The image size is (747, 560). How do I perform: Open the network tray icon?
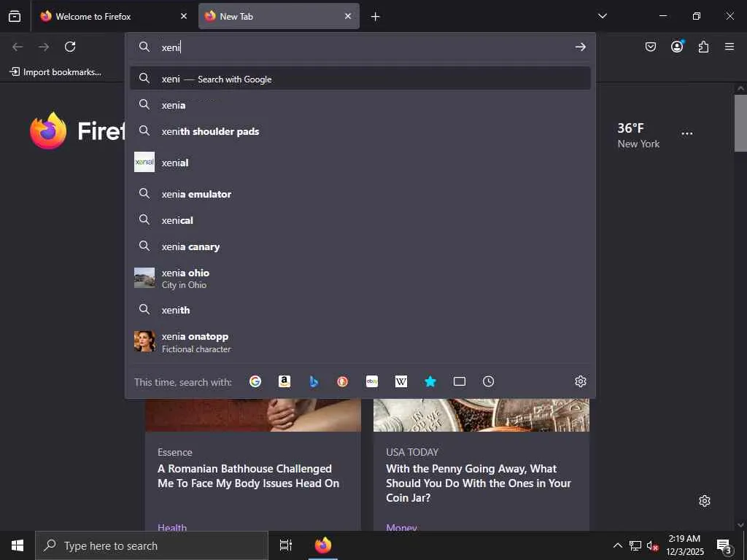635,546
